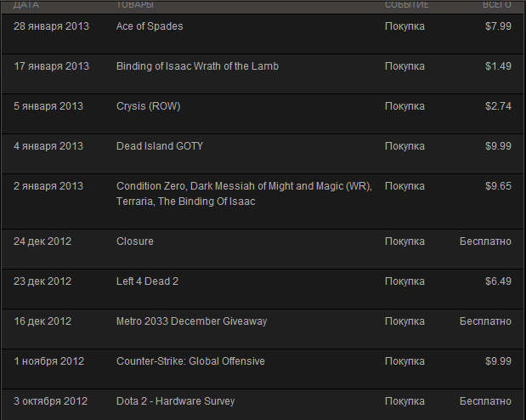Select Dota 2 - Hardware Survey row
526x420 pixels.
[263, 405]
